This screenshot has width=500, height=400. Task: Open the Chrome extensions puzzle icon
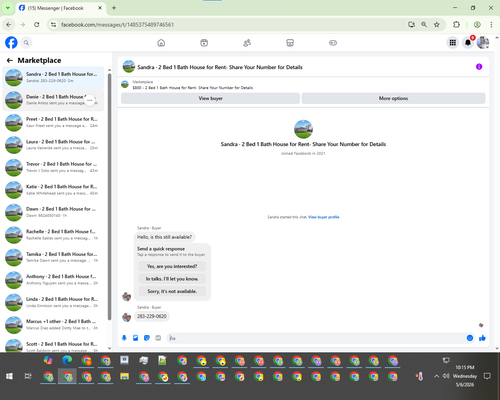(456, 25)
